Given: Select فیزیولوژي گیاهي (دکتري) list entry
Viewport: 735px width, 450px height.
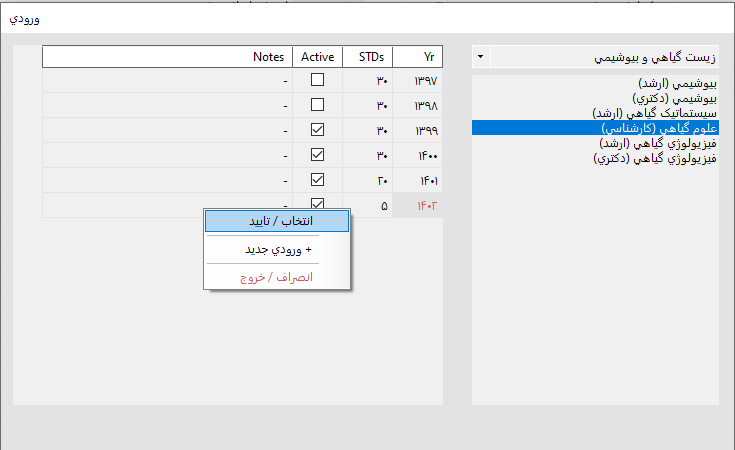Looking at the screenshot, I should point(654,157).
